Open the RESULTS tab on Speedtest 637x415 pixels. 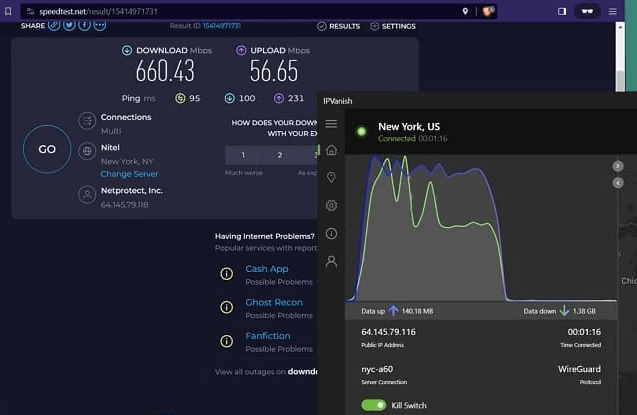point(338,26)
